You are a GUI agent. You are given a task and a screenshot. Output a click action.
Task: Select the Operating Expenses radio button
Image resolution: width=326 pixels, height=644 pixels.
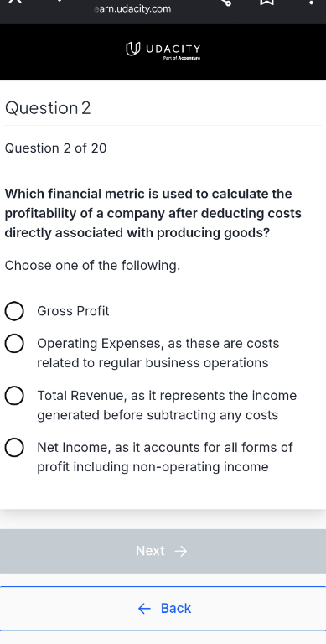[x=14, y=343]
